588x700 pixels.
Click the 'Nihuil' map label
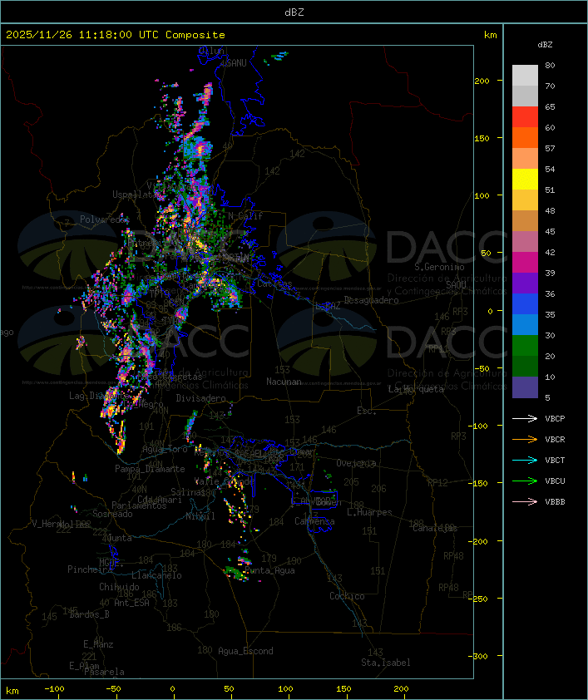coord(200,516)
